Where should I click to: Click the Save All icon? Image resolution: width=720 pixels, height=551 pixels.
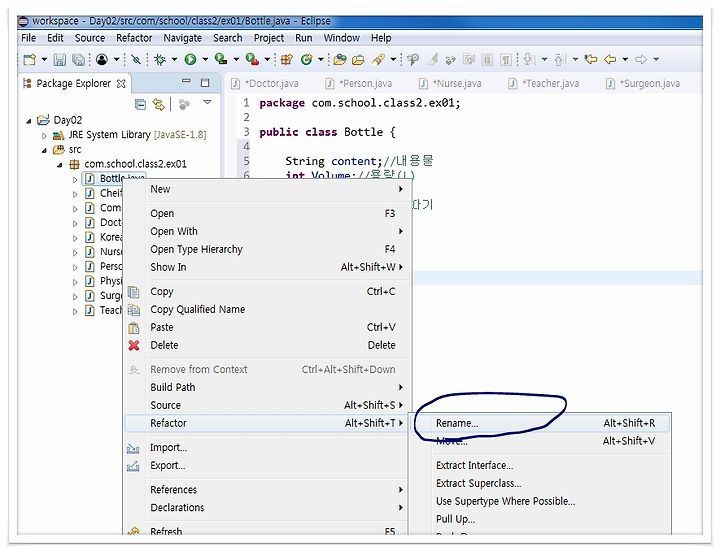[79, 59]
